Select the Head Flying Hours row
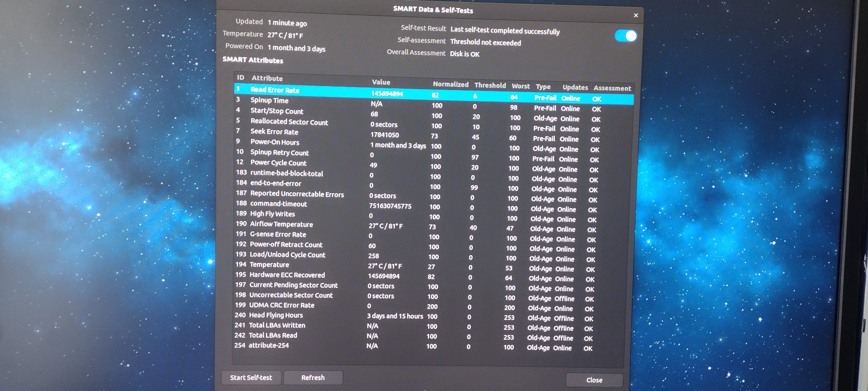 tap(430, 316)
